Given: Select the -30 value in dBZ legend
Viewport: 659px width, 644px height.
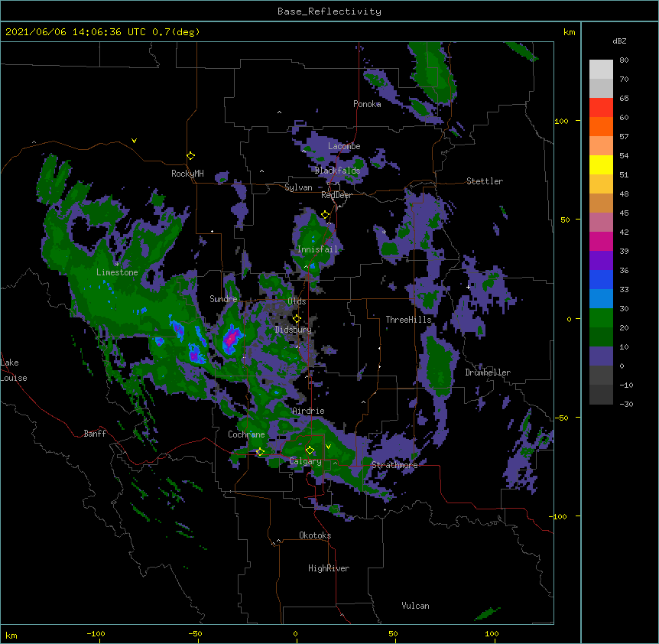Looking at the screenshot, I should pyautogui.click(x=626, y=404).
